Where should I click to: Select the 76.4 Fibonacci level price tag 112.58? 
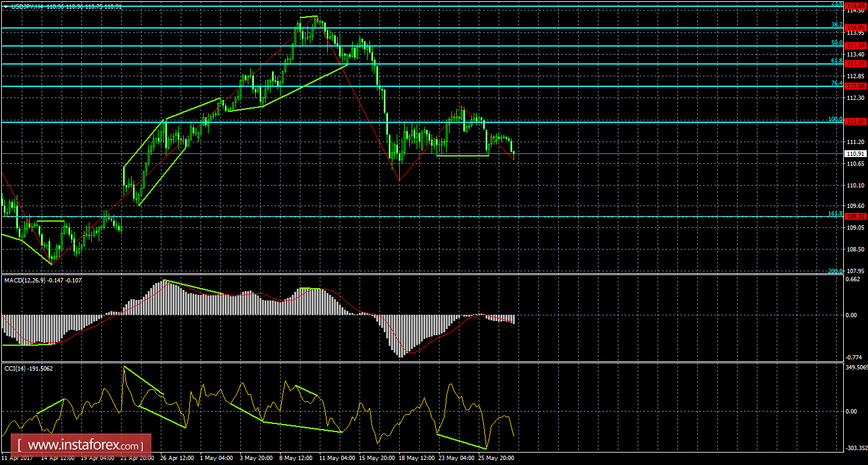(856, 86)
